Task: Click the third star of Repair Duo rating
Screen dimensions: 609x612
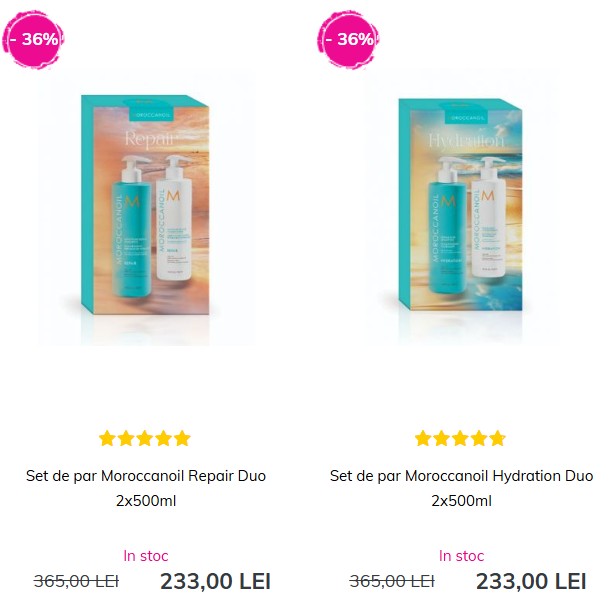Action: 145,439
